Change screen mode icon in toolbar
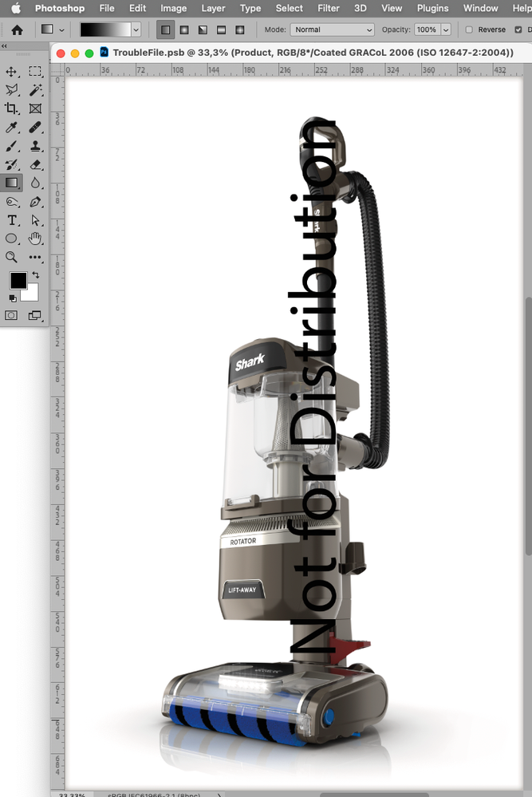Screen dimensions: 532x797 pyautogui.click(x=35, y=316)
